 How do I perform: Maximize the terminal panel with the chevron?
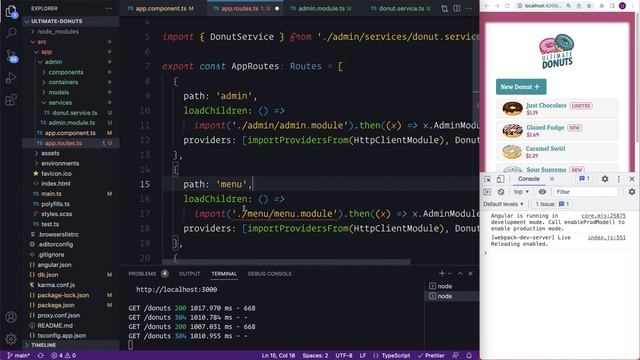460,273
